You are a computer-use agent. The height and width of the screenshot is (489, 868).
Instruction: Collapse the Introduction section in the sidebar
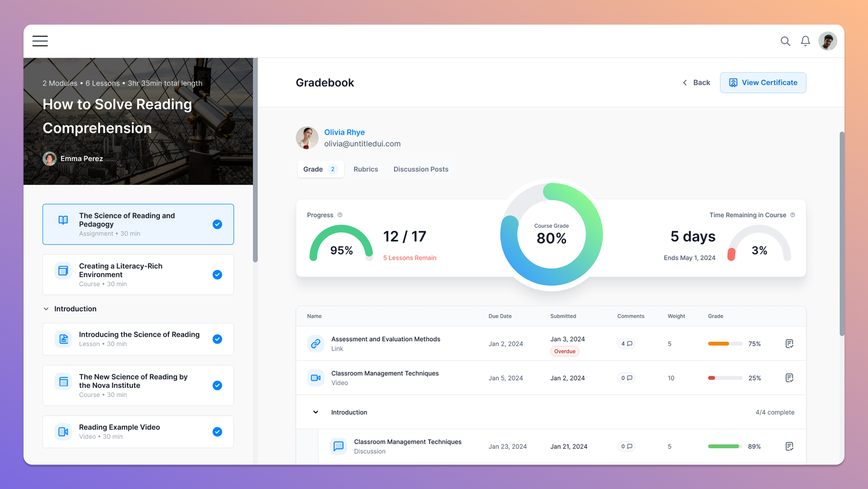point(46,309)
